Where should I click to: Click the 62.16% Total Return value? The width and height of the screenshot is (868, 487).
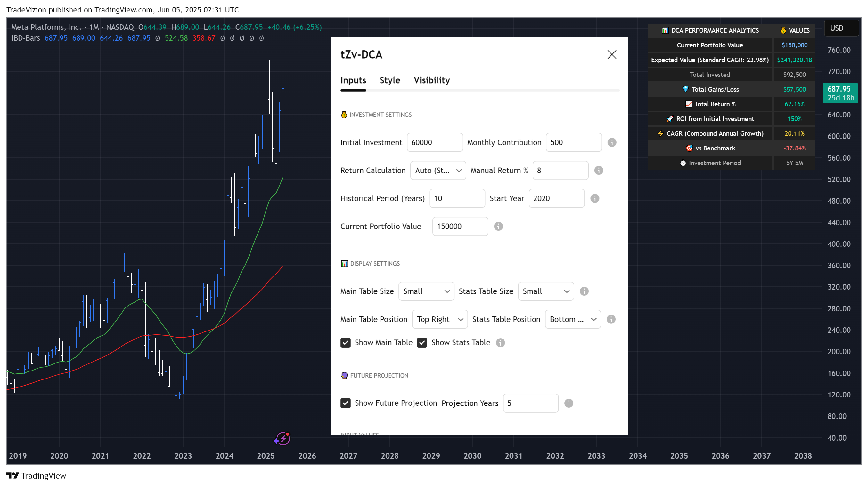[x=794, y=104]
